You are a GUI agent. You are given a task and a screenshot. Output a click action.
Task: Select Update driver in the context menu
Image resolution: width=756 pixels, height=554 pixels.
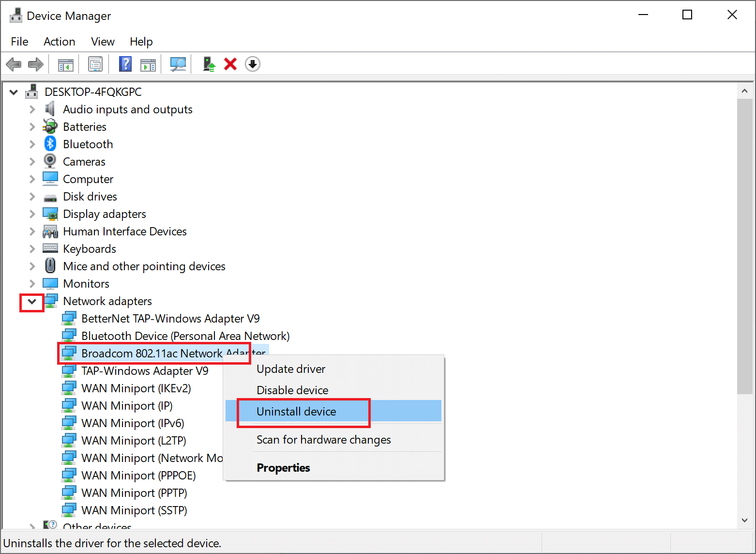[x=291, y=369]
